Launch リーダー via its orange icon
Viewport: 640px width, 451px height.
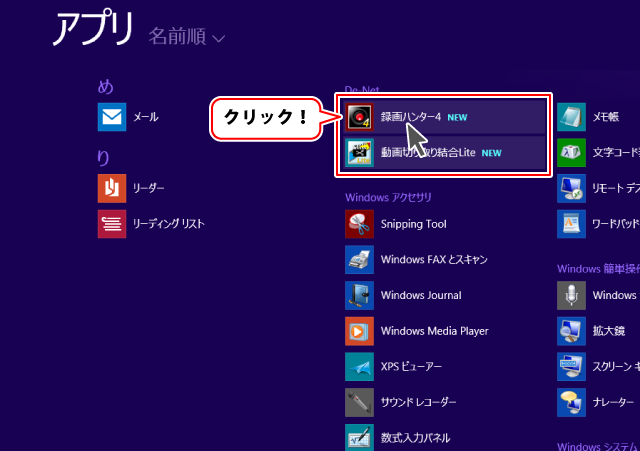click(x=112, y=188)
